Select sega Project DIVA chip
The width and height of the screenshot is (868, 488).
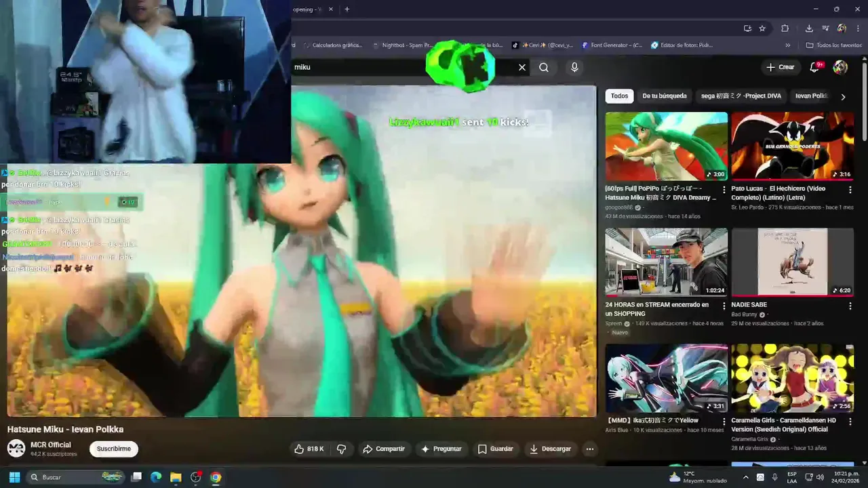click(741, 96)
